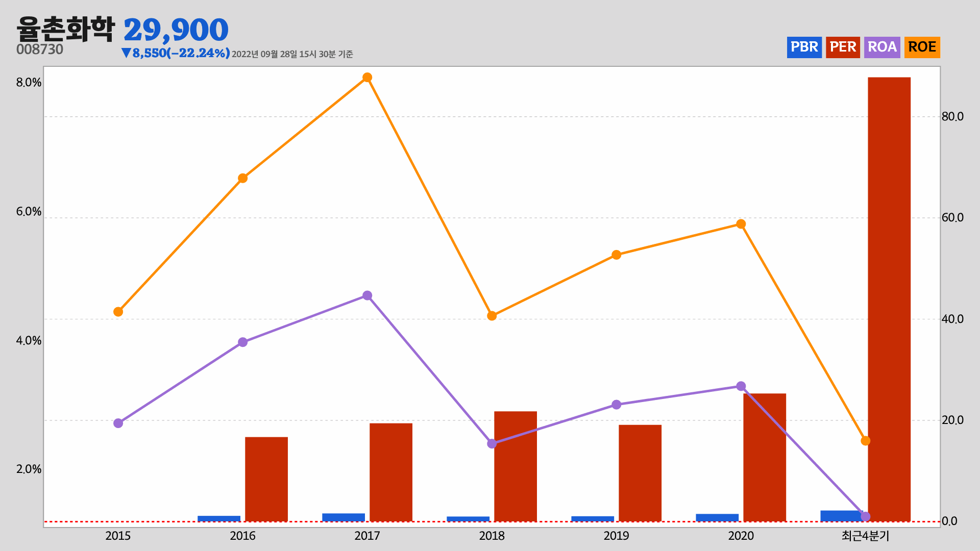Screen dimensions: 980x551
Task: Click the stock code 008730
Action: [x=40, y=49]
